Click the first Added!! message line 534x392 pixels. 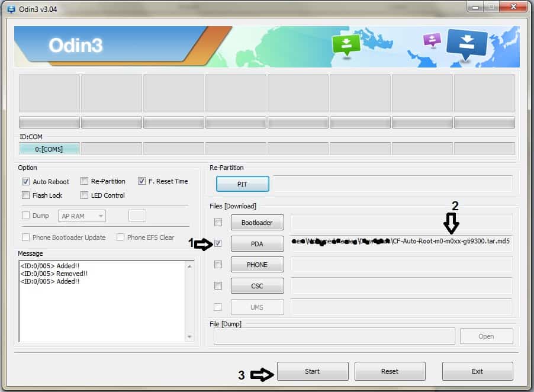point(50,266)
